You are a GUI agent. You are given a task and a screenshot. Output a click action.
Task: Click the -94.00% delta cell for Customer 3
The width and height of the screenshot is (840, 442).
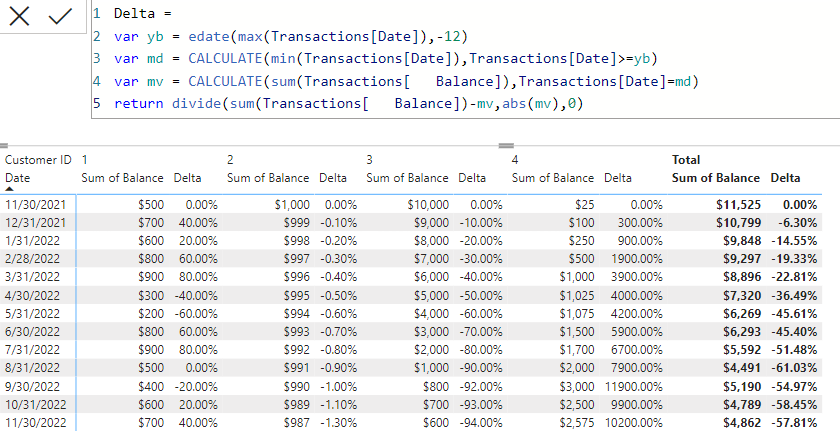481,423
